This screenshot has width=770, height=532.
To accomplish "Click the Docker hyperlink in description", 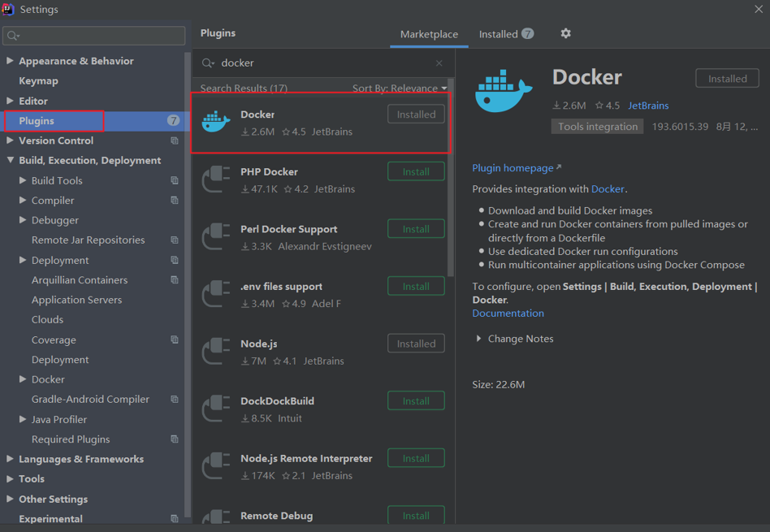I will tap(608, 189).
